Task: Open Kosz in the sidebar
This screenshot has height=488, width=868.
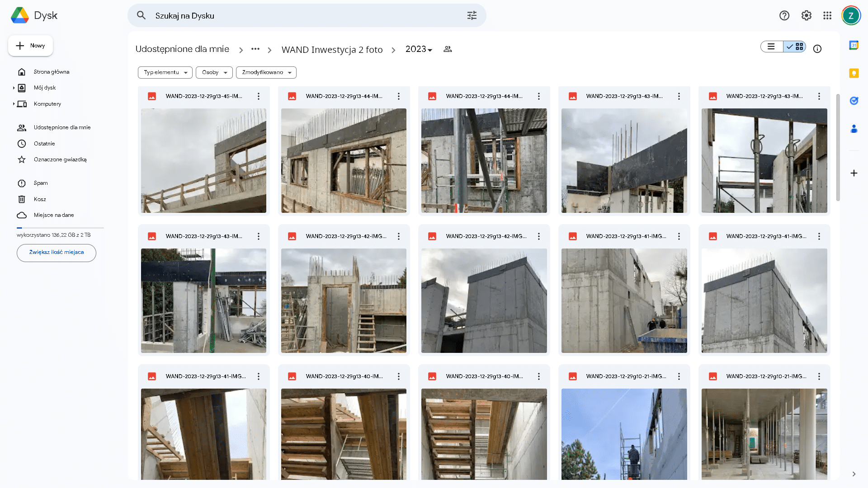Action: pos(40,199)
